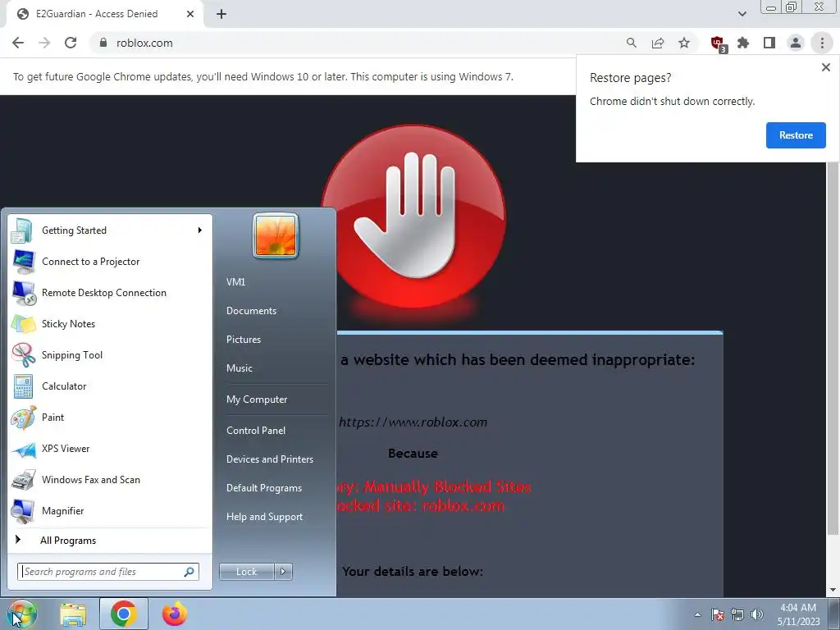The image size is (840, 630).
Task: Open Action Center flag icon
Action: point(718,614)
